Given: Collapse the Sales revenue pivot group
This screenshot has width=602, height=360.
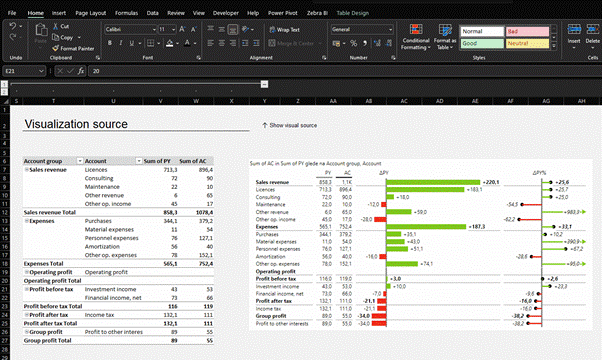Looking at the screenshot, I should tap(26, 170).
